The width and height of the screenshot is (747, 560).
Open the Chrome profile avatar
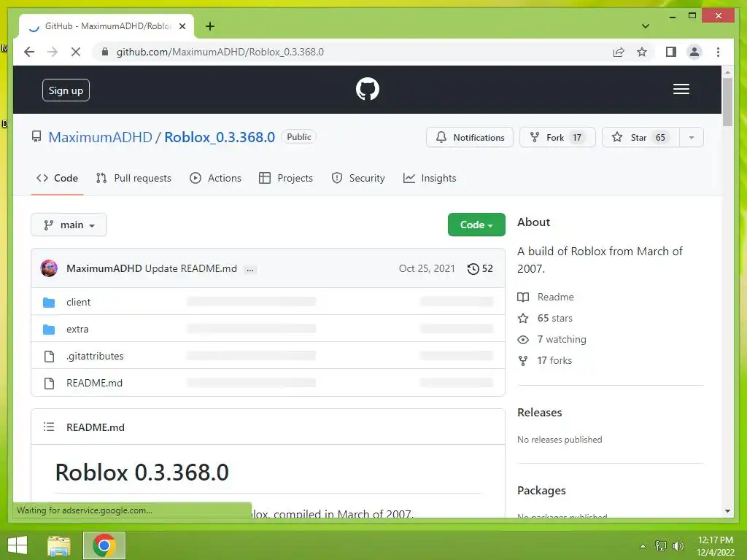694,52
